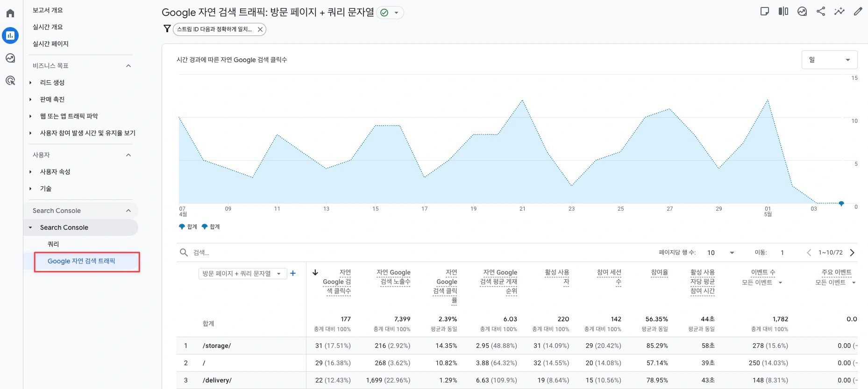This screenshot has height=389, width=868.
Task: Open the 페이지당 행 수 dropdown
Action: tap(720, 253)
